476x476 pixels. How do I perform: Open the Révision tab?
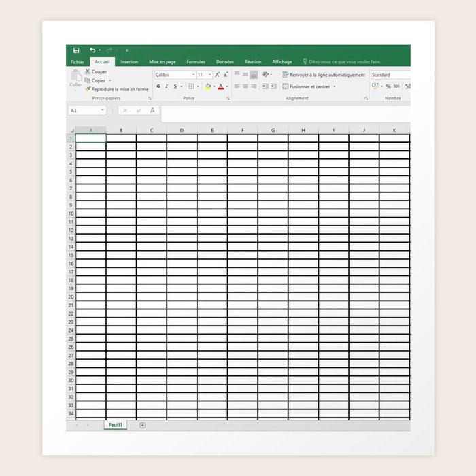click(253, 62)
